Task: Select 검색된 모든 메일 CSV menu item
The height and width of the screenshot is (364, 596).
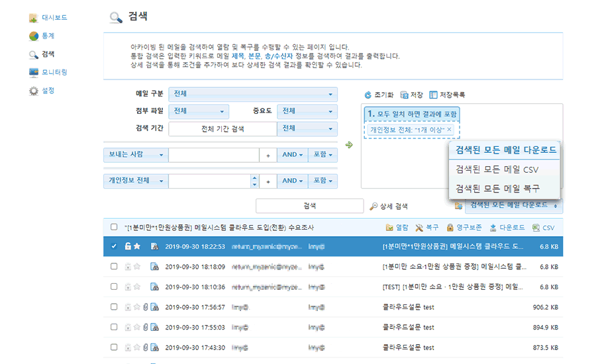Action: [x=497, y=169]
